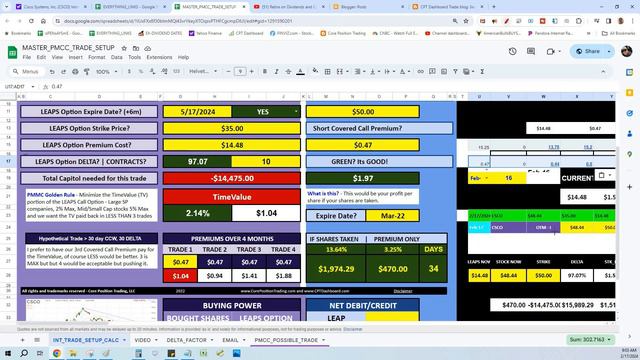Select the Mar-22 expire date cell
640x360 pixels.
(393, 216)
